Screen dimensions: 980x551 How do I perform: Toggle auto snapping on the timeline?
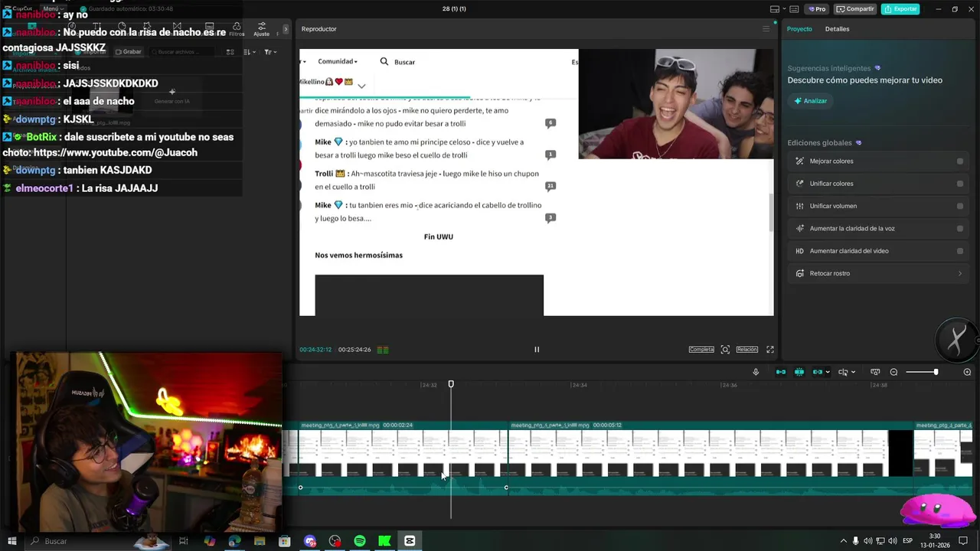(x=799, y=372)
